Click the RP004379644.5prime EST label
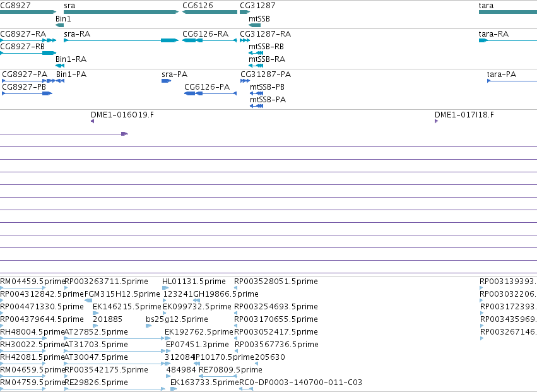Image resolution: width=537 pixels, height=392 pixels. tap(42, 319)
